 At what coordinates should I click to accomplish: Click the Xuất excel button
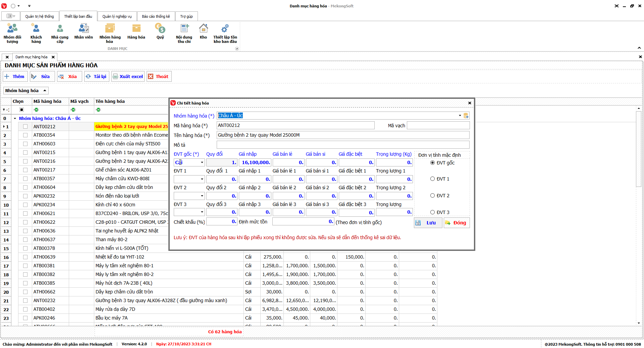tap(128, 76)
